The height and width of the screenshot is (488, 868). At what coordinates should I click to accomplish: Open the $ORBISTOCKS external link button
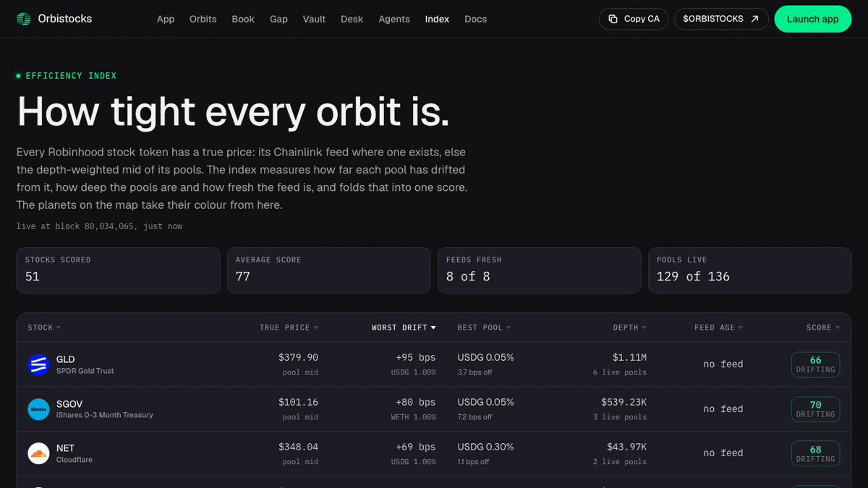pyautogui.click(x=721, y=19)
